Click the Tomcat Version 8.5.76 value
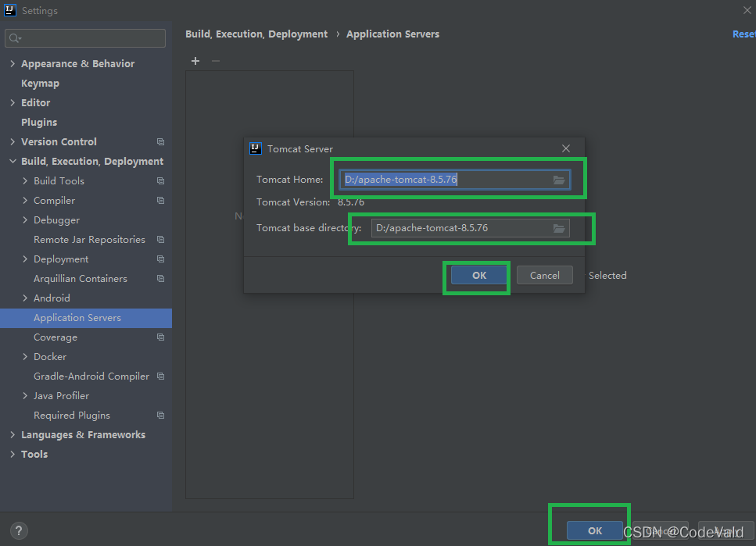Viewport: 756px width, 546px height. pos(351,202)
